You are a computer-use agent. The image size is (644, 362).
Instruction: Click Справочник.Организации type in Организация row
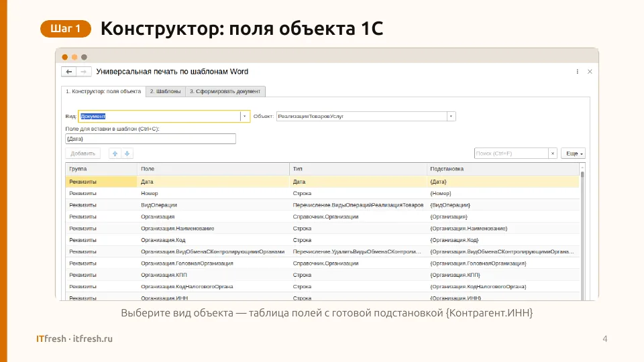(x=358, y=217)
